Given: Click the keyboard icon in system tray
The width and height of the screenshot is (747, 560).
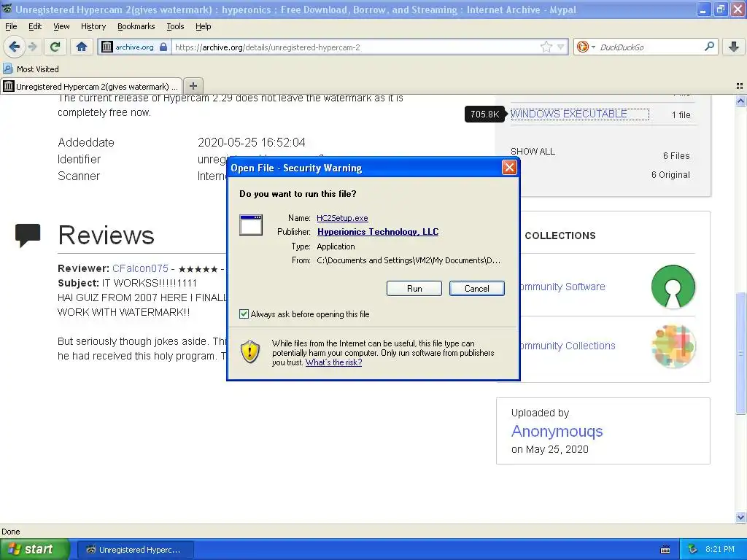Looking at the screenshot, I should tap(665, 550).
